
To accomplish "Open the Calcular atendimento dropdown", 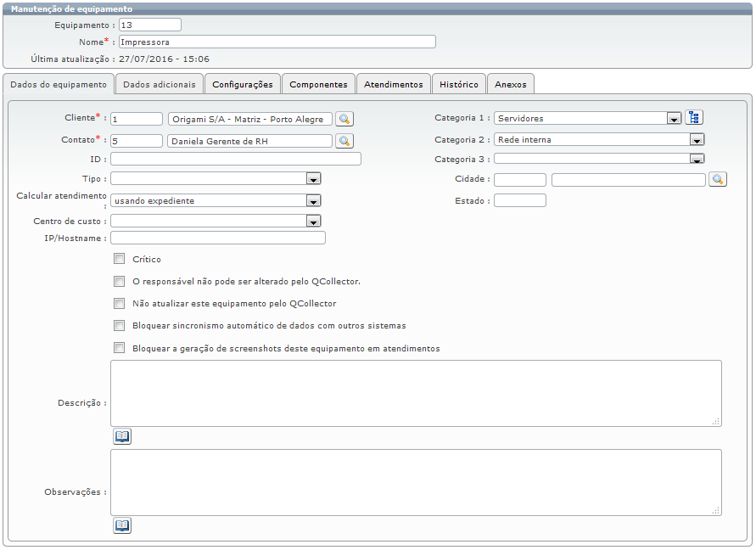I will (313, 201).
